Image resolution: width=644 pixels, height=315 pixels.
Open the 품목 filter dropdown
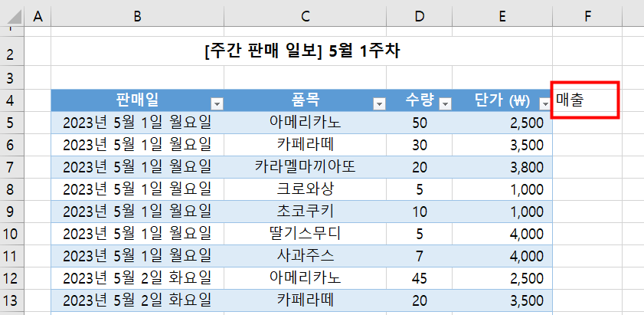[380, 104]
